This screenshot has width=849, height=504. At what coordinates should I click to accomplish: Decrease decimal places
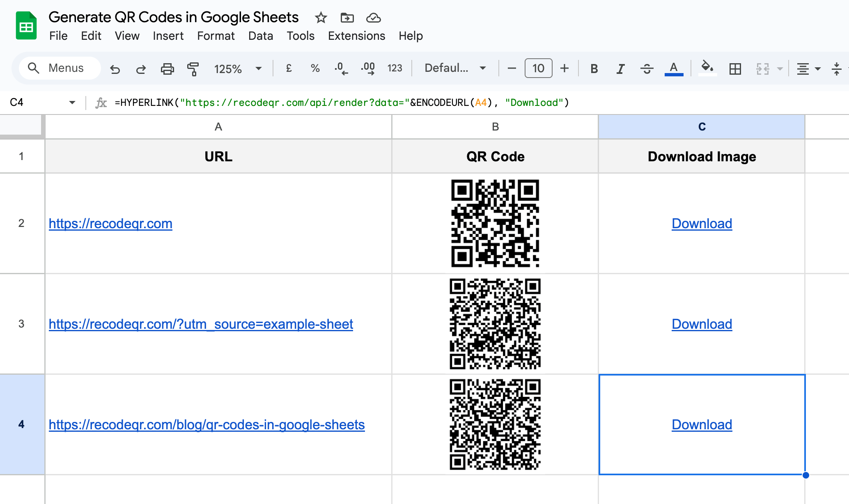click(341, 69)
